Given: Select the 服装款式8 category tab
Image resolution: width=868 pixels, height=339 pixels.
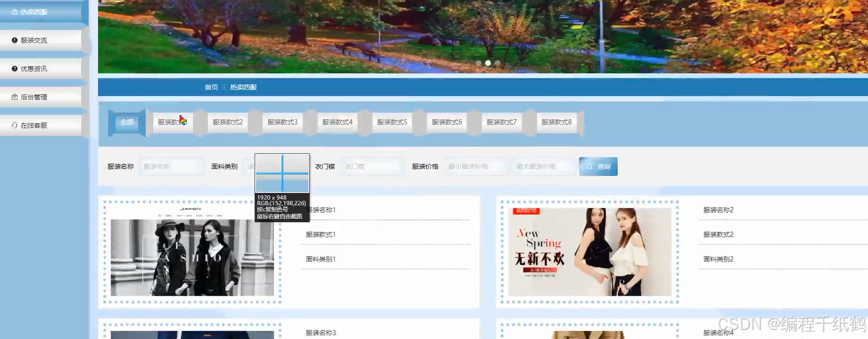Looking at the screenshot, I should coord(557,122).
